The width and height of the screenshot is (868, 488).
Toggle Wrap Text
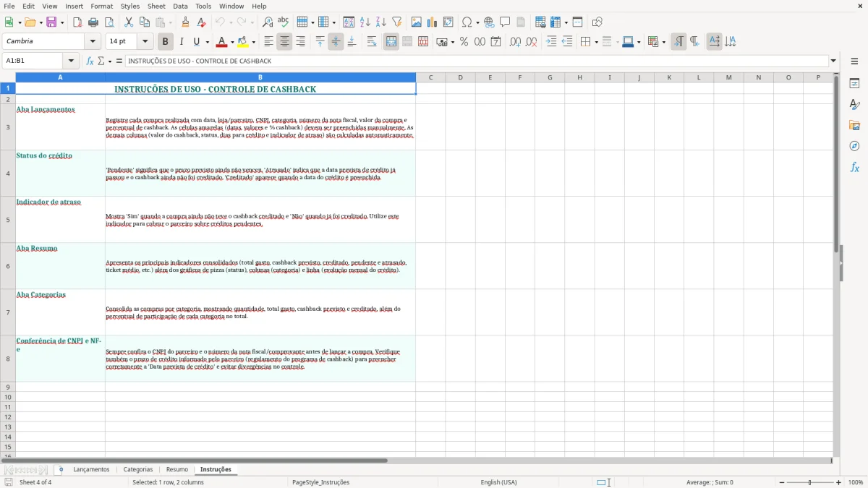(372, 42)
